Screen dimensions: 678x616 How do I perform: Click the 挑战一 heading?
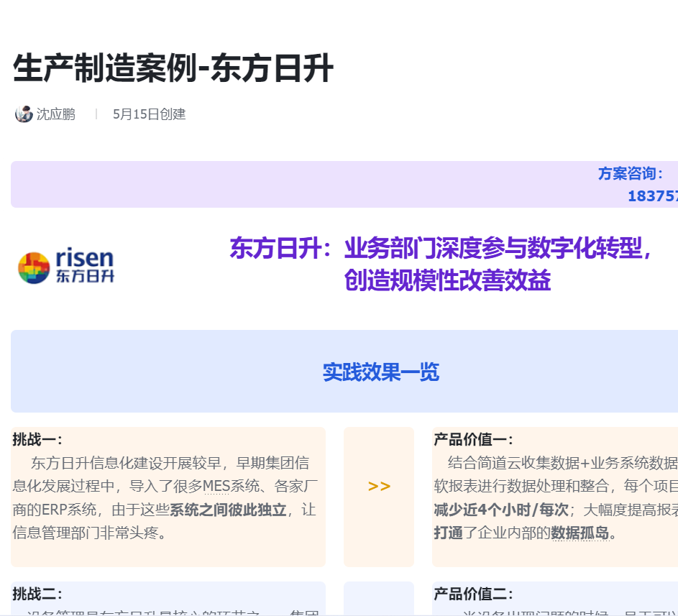(x=37, y=439)
